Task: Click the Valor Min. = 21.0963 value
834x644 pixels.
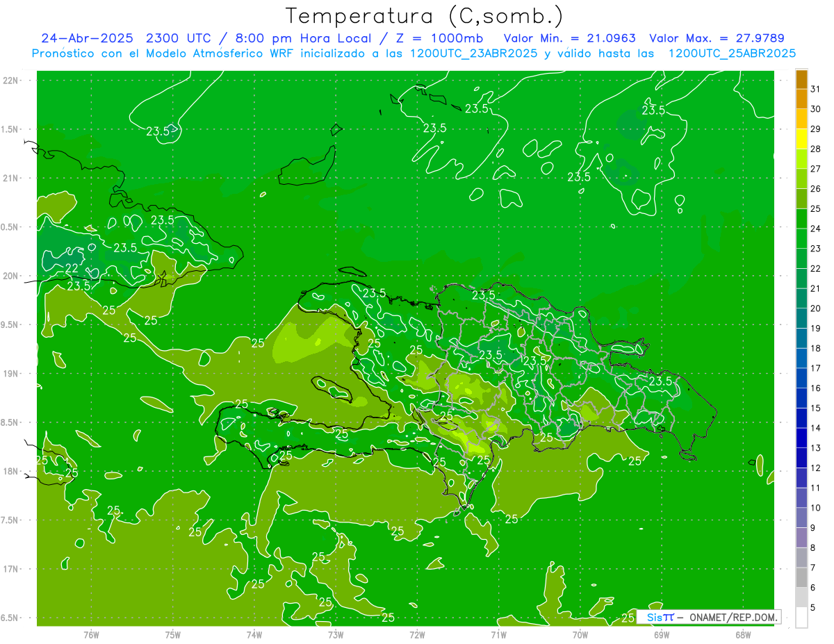Action: 570,38
